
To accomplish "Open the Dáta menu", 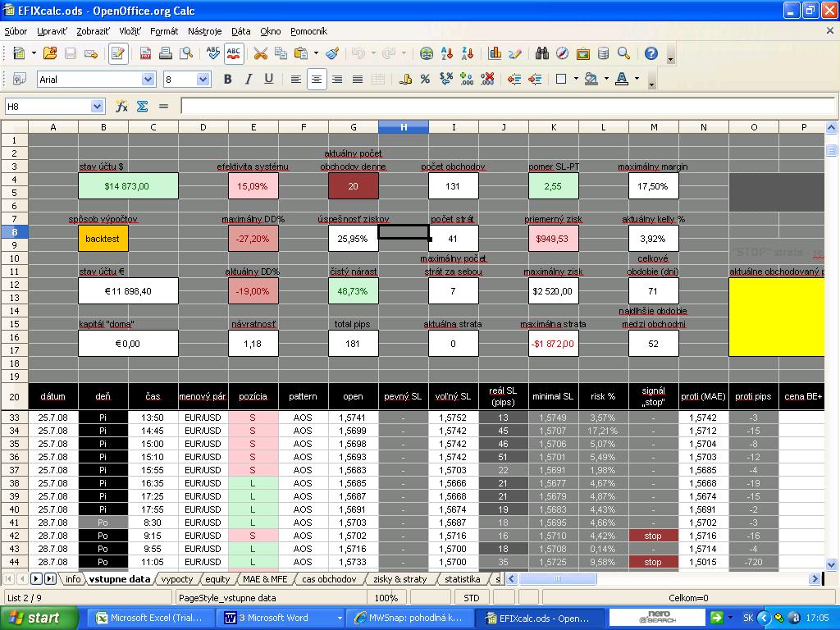I will [240, 31].
